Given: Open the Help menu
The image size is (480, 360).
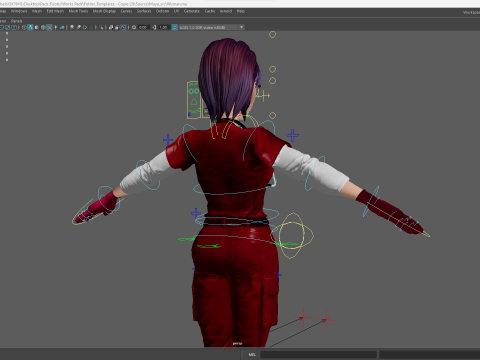Looking at the screenshot, I should (241, 11).
